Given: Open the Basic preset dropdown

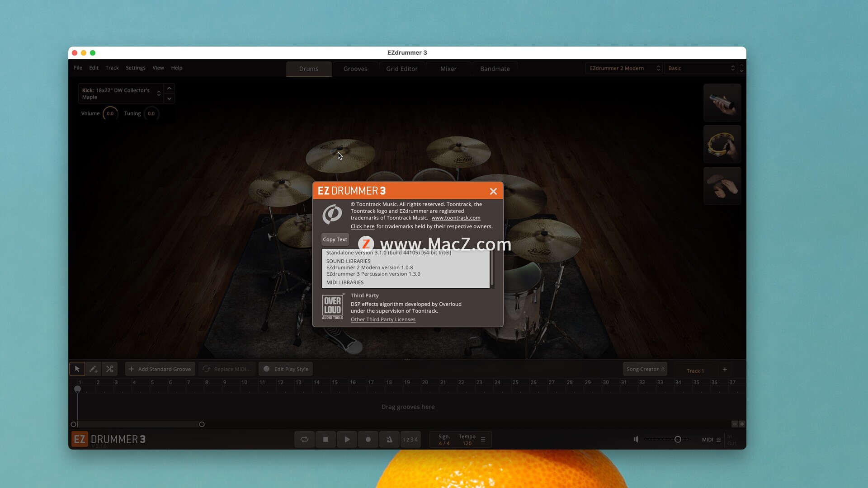Looking at the screenshot, I should pyautogui.click(x=701, y=68).
